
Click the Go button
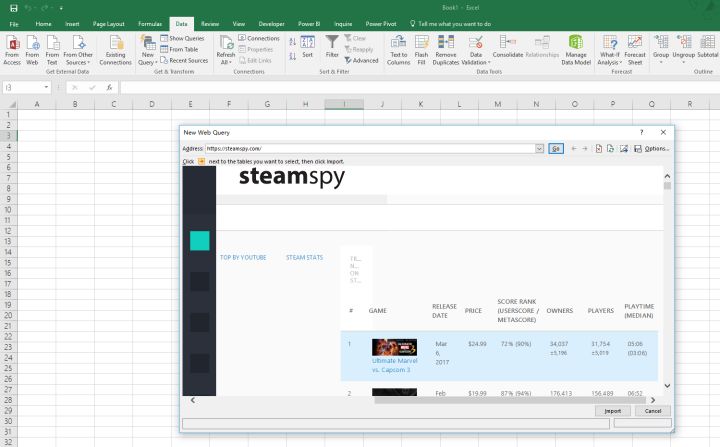click(x=556, y=148)
